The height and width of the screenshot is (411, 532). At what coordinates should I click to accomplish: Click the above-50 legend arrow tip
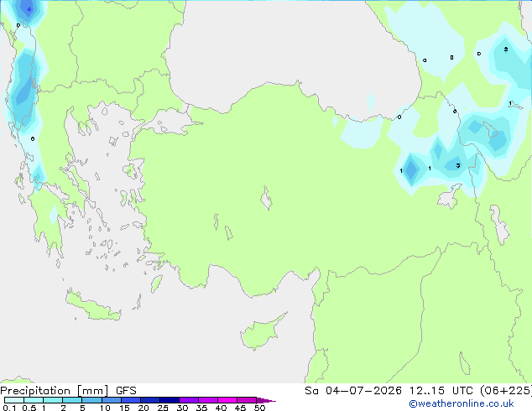266,400
